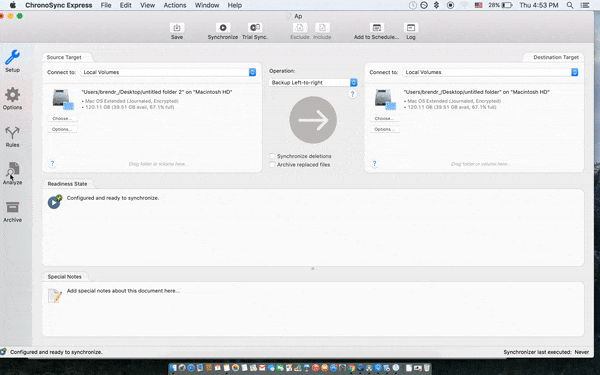Open Spotlight search in the menu bar
Image resolution: width=600 pixels, height=375 pixels.
tap(570, 5)
